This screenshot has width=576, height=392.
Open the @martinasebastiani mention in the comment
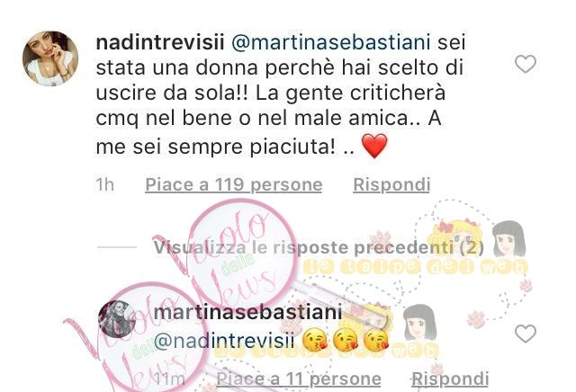point(331,42)
